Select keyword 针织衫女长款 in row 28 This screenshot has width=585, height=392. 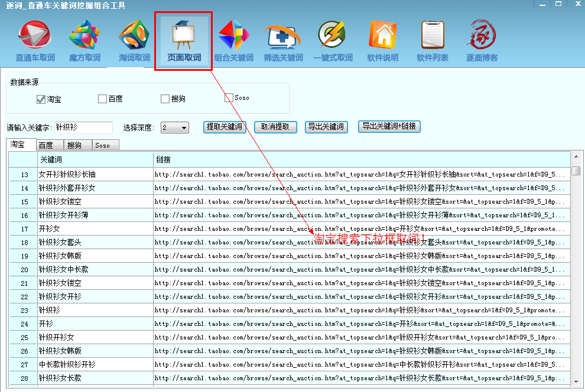96,378
